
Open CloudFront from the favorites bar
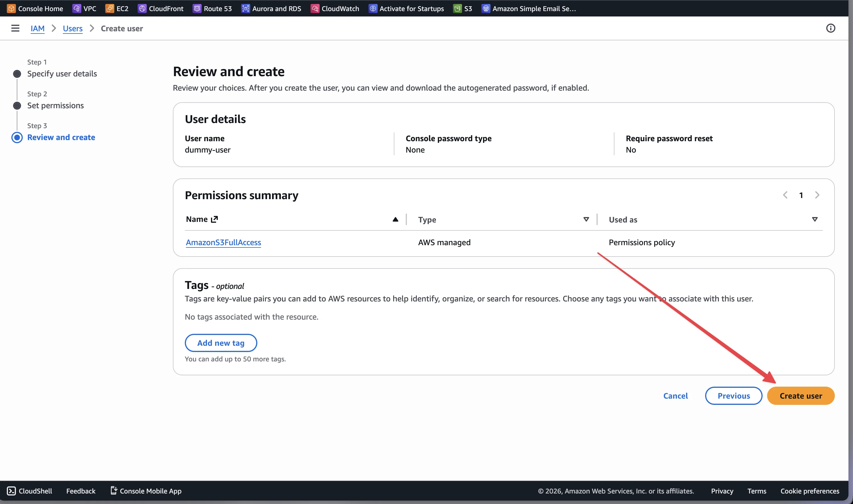160,9
